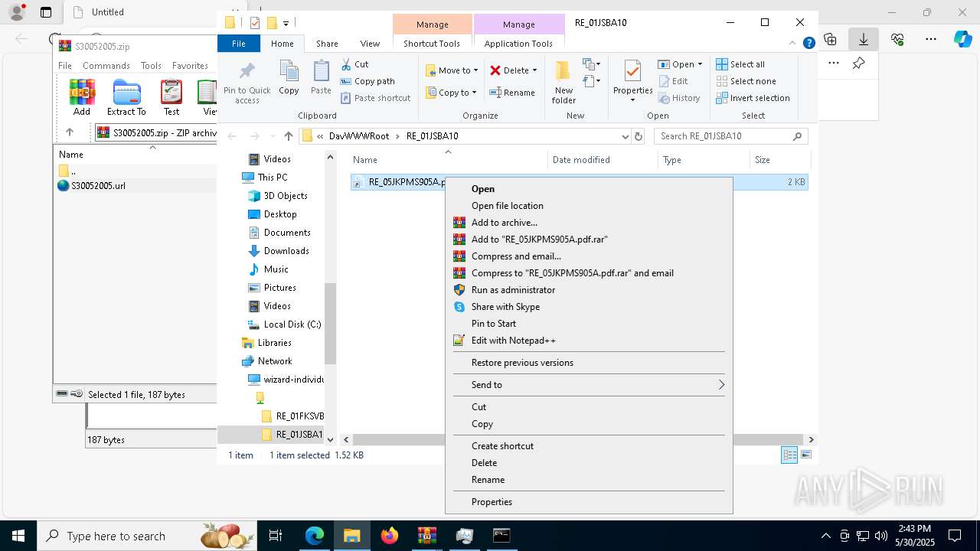Click the navigation pane scroll down arrow
This screenshot has width=980, height=551.
coord(331,439)
